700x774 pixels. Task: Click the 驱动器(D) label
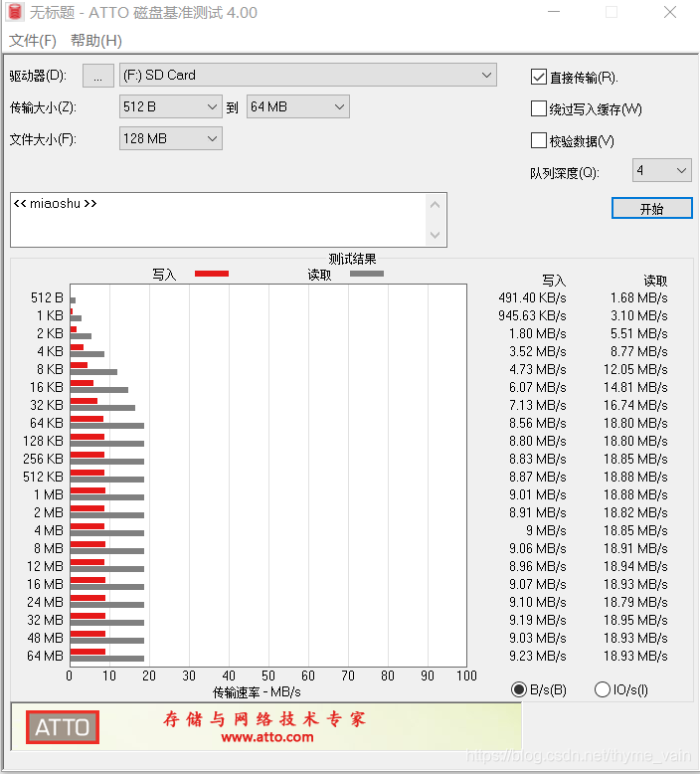(x=38, y=76)
